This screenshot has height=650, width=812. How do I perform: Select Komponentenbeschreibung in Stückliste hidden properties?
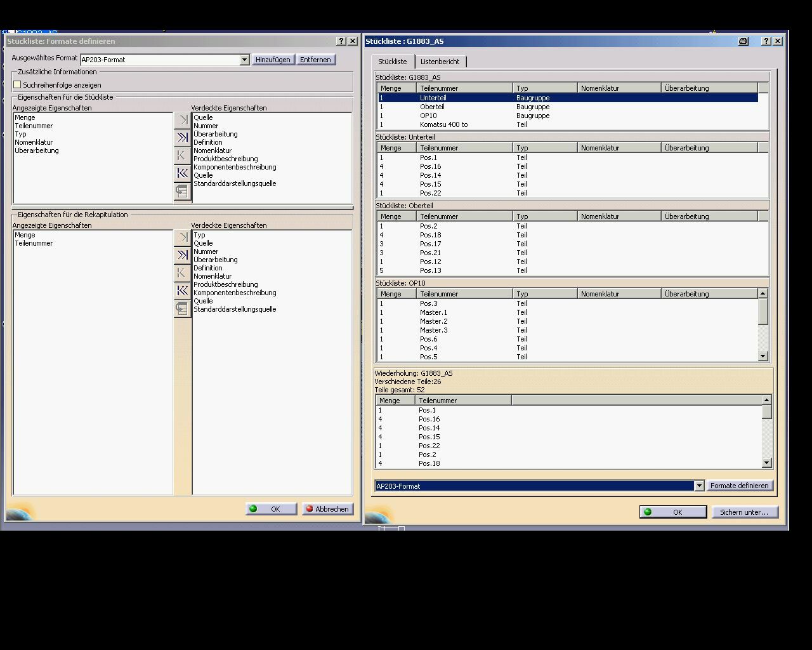click(x=235, y=167)
